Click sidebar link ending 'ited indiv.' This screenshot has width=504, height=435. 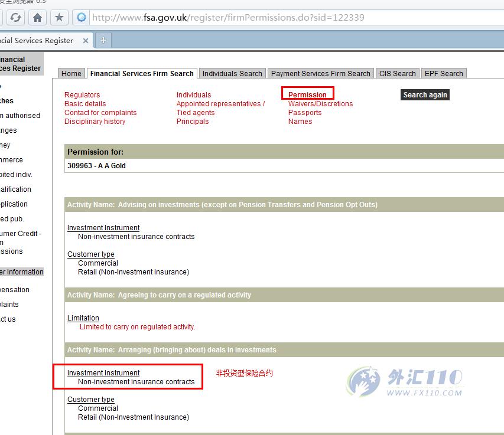(16, 175)
